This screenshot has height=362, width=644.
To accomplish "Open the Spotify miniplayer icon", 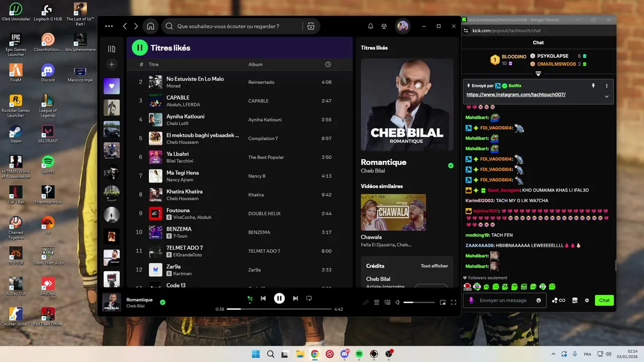I will (x=443, y=302).
